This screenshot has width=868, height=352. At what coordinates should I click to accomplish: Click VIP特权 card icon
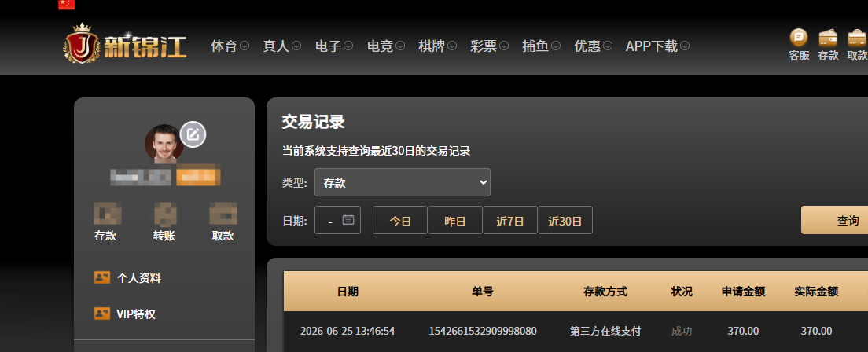[102, 313]
